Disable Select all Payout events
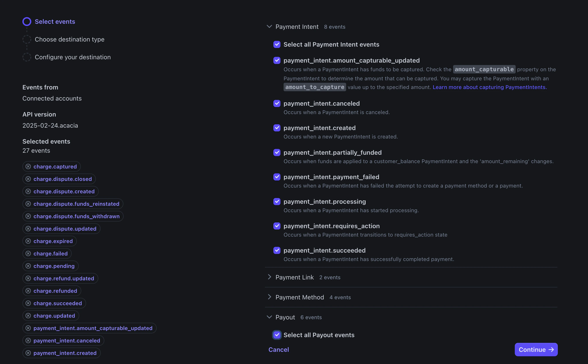Screen dimensions: 588x364 click(x=277, y=335)
